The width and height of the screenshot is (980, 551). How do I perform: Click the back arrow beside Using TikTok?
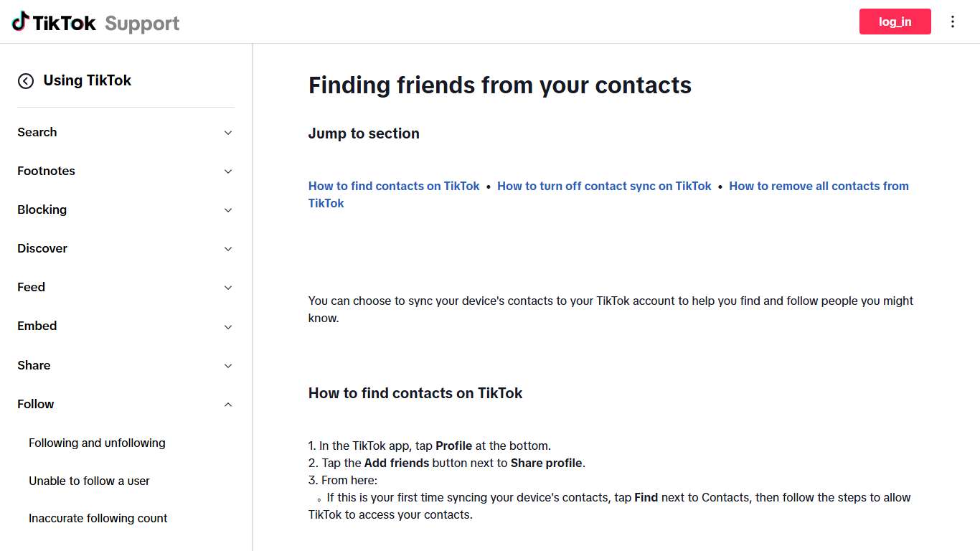[x=26, y=81]
